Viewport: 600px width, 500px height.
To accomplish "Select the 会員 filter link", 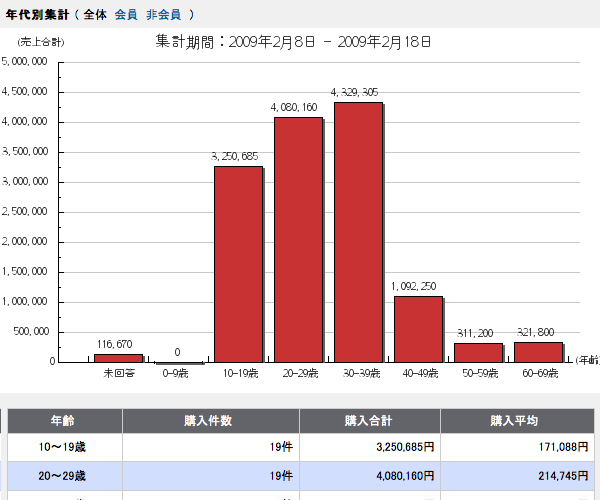I will pyautogui.click(x=127, y=14).
